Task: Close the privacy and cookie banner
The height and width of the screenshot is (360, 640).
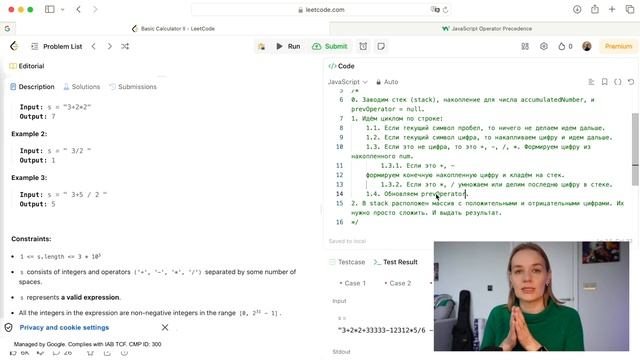Action: pos(165,327)
